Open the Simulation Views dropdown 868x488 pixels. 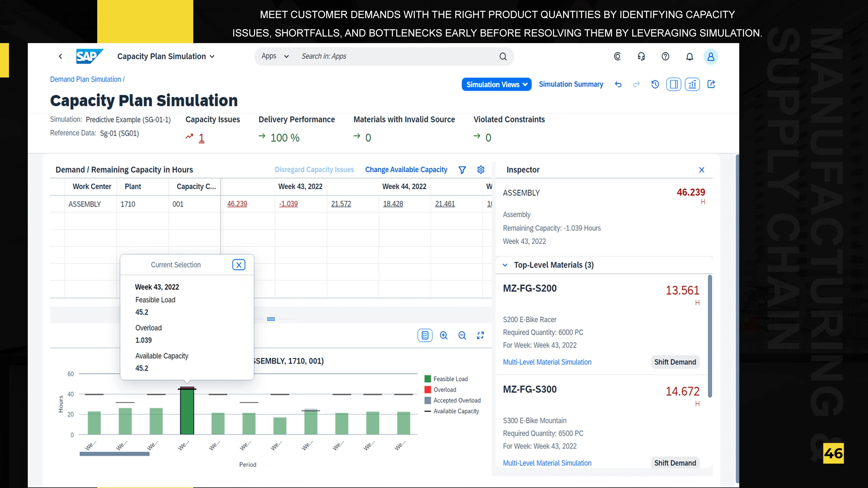[x=496, y=84]
